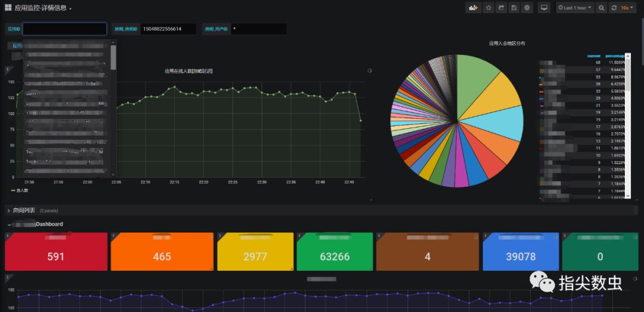Sort pie legend by current column
The width and height of the screenshot is (644, 312).
(x=594, y=55)
